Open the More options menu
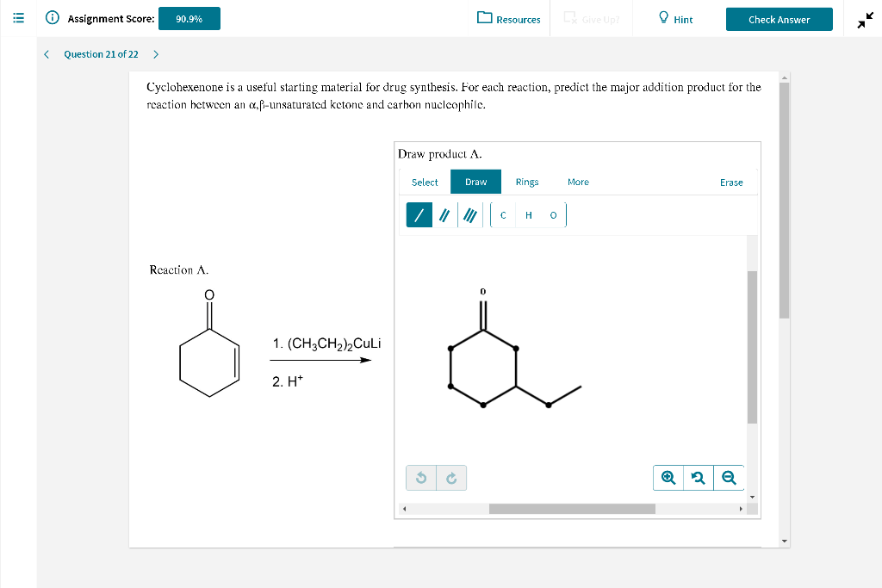The height and width of the screenshot is (588, 882). tap(578, 182)
